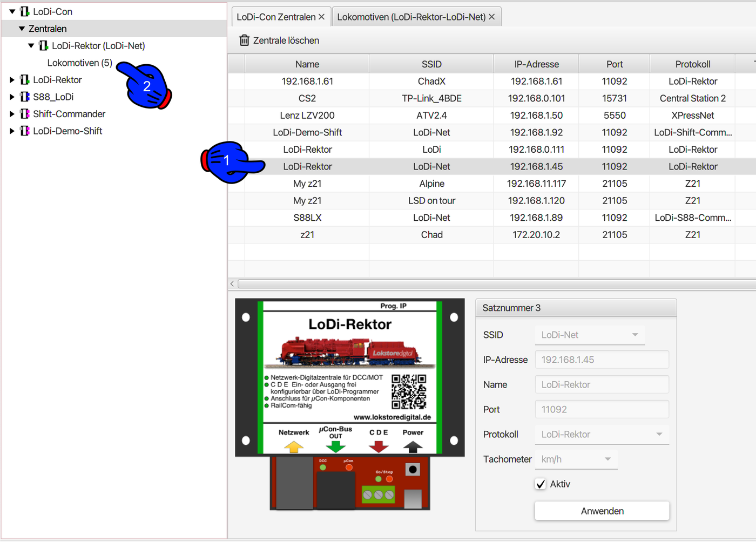Click the IP-Adresse input field
The width and height of the screenshot is (756, 542).
click(x=602, y=360)
